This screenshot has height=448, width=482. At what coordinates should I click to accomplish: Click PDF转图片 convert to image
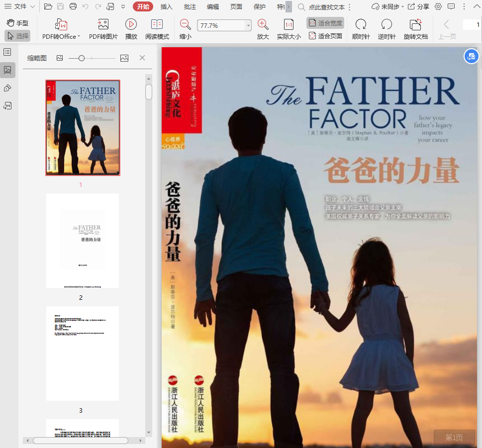(103, 29)
